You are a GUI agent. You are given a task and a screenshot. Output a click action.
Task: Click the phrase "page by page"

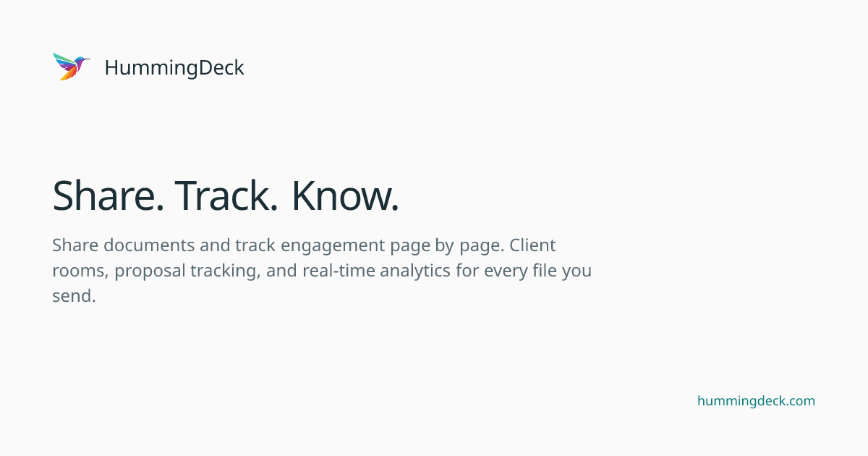click(448, 245)
